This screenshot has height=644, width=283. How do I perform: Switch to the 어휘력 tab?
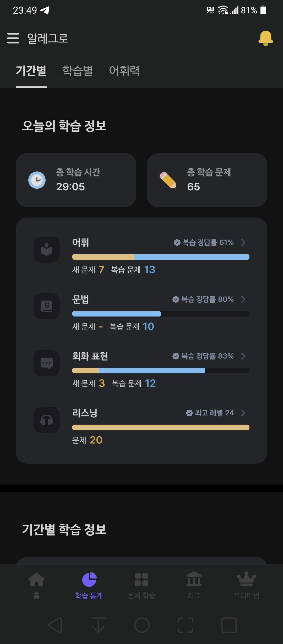(x=124, y=71)
